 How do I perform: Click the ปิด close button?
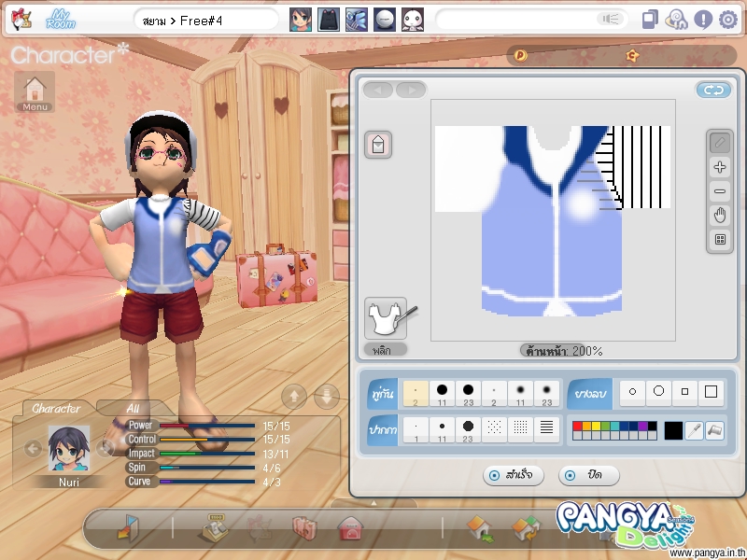point(589,475)
